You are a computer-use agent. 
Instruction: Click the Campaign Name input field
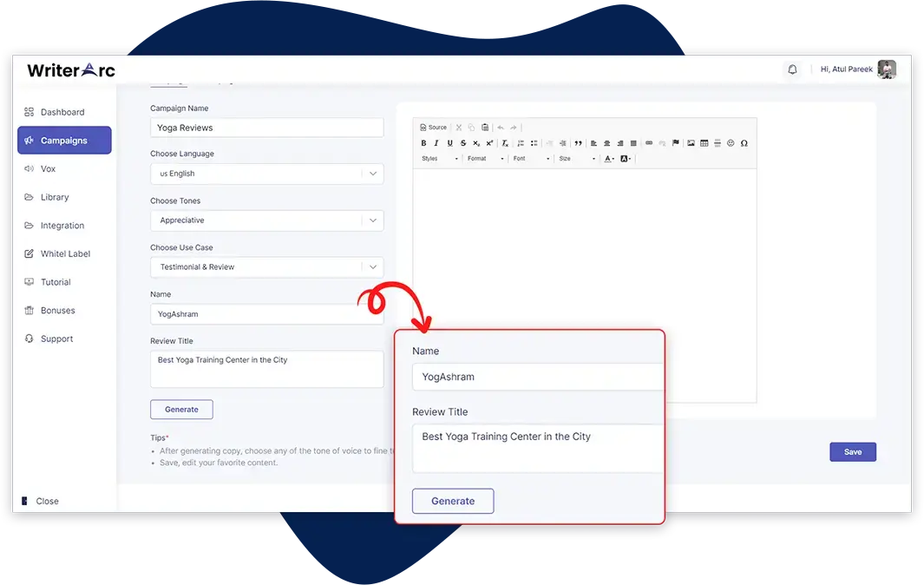266,128
